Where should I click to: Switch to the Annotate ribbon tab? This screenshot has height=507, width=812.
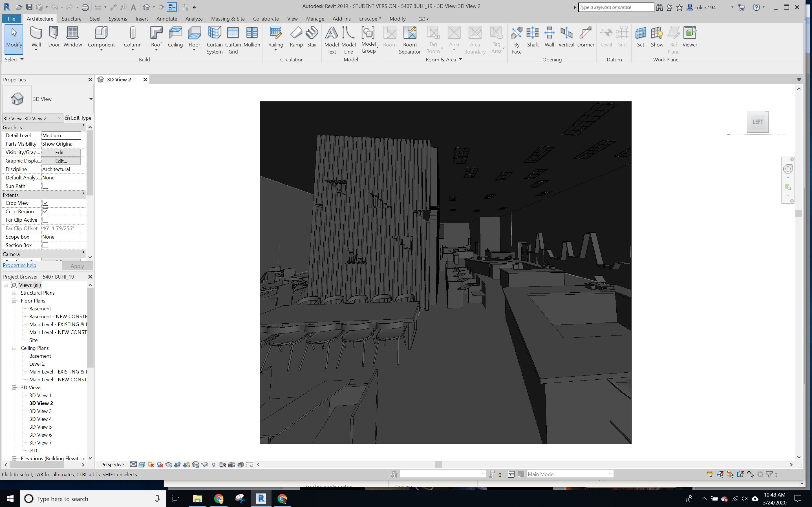166,19
